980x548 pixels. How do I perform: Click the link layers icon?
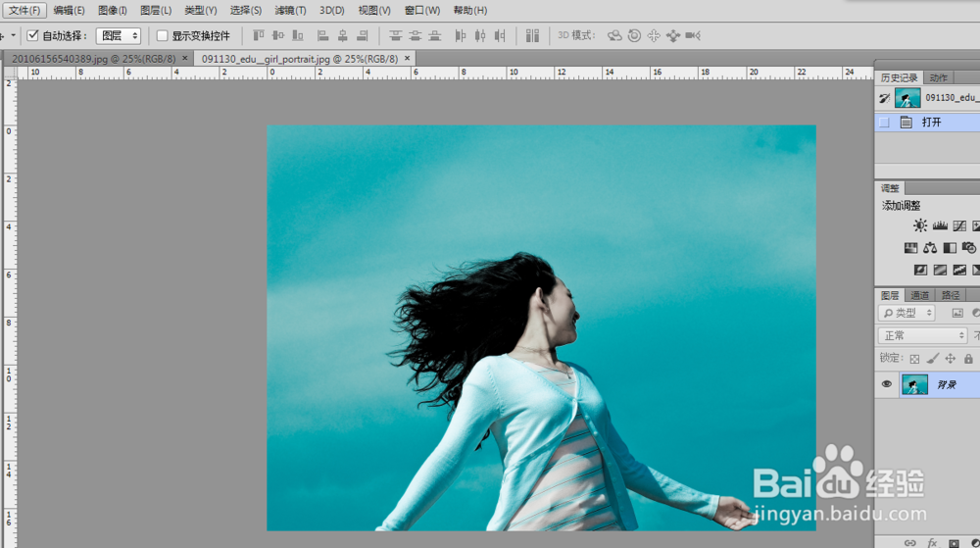pyautogui.click(x=910, y=543)
